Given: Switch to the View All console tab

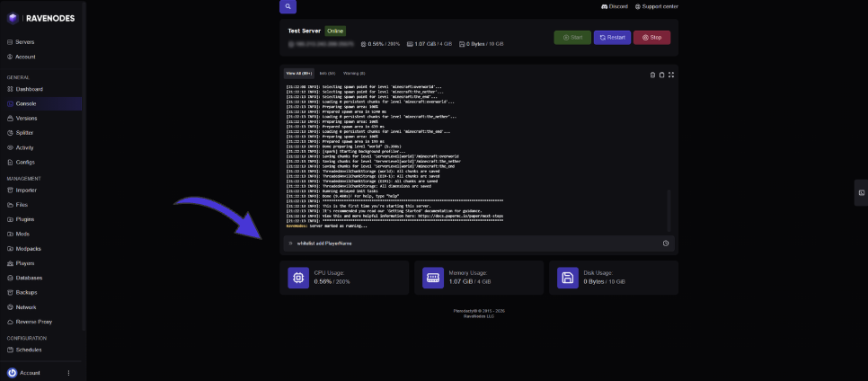Looking at the screenshot, I should click(299, 73).
